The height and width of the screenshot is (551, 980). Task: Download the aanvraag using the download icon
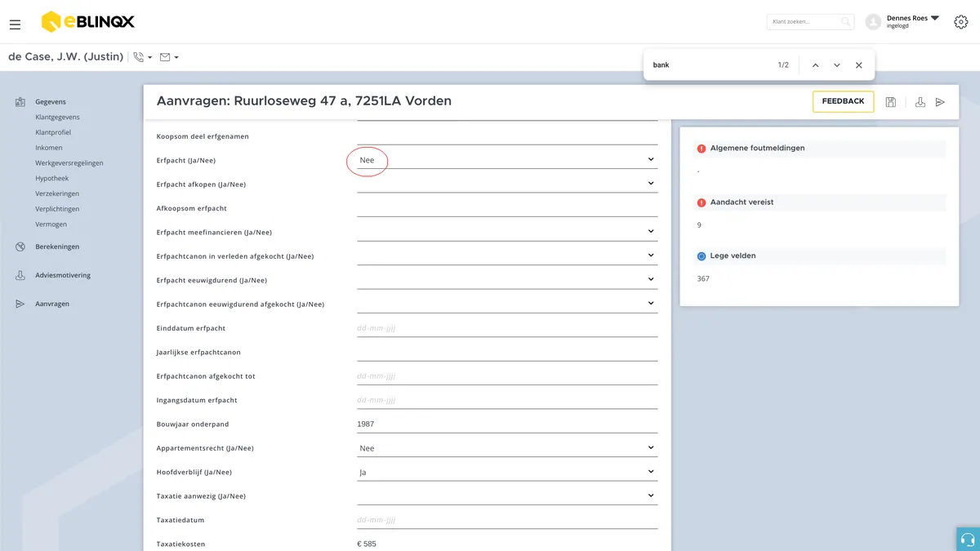920,102
